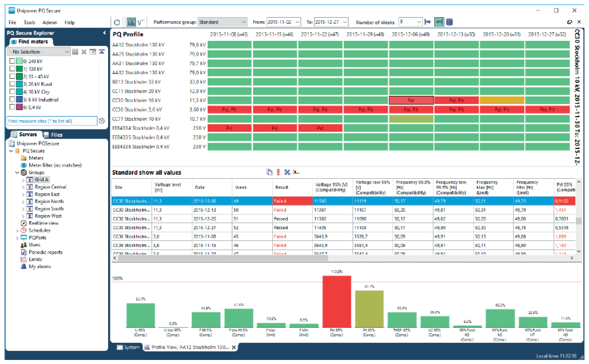Tick the 0,4 kV checkbox
Image resolution: width=589 pixels, height=364 pixels.
click(x=13, y=107)
